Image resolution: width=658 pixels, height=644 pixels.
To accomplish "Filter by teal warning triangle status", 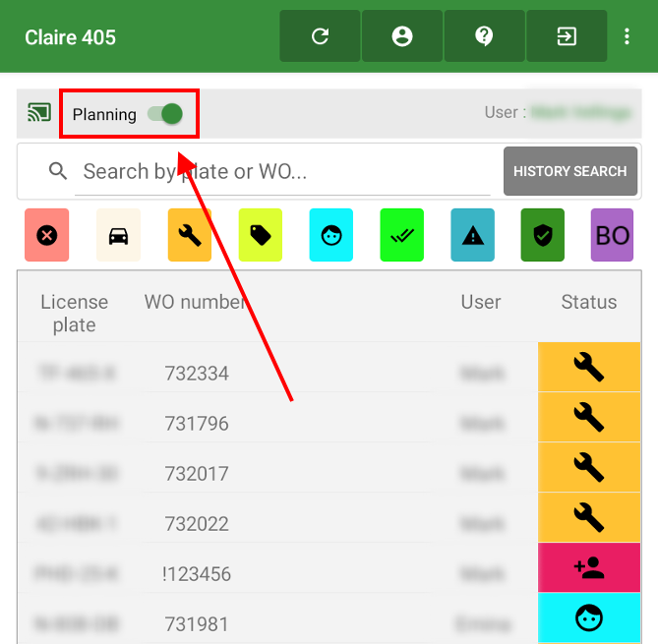I will click(x=473, y=235).
